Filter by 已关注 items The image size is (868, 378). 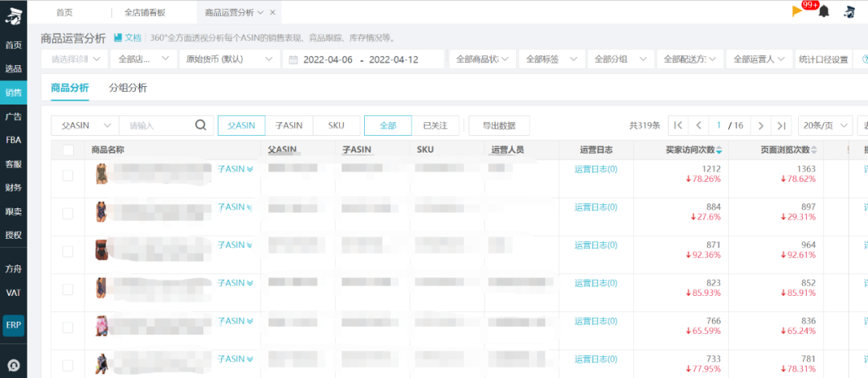click(435, 125)
